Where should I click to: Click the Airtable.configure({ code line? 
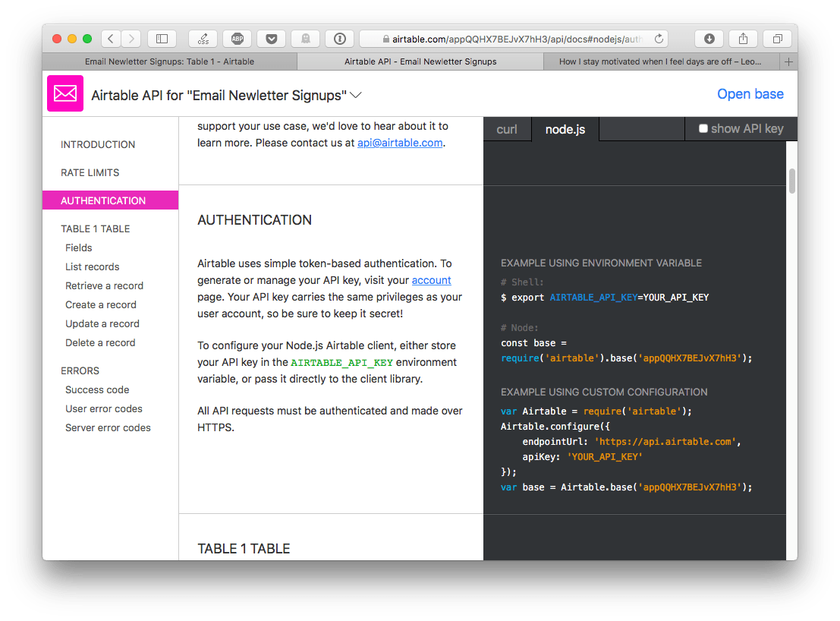555,427
